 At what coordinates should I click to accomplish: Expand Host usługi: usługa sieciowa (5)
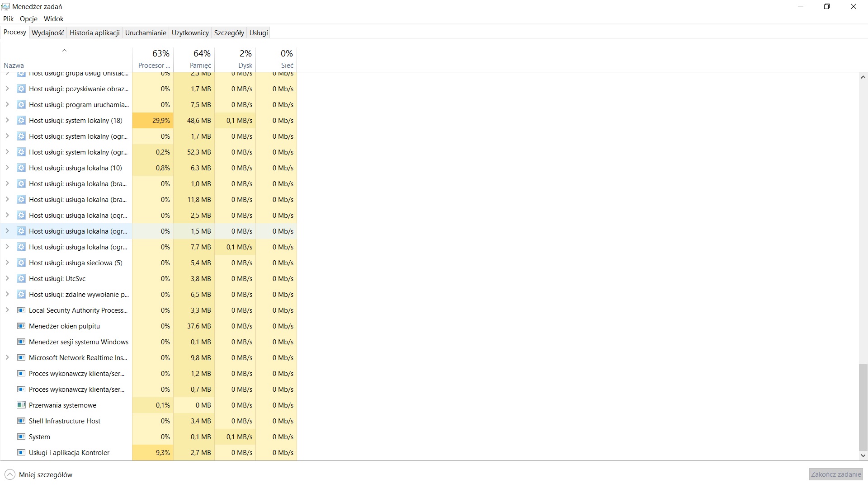[7, 263]
